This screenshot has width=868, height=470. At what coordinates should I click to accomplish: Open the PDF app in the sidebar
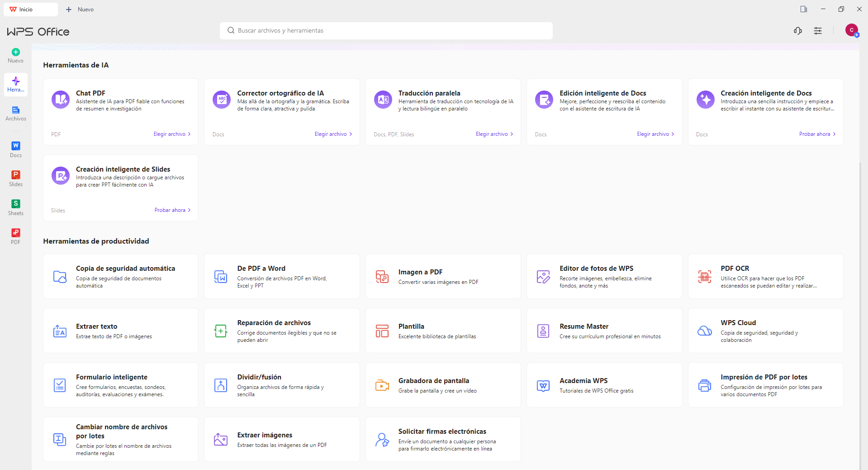tap(16, 236)
